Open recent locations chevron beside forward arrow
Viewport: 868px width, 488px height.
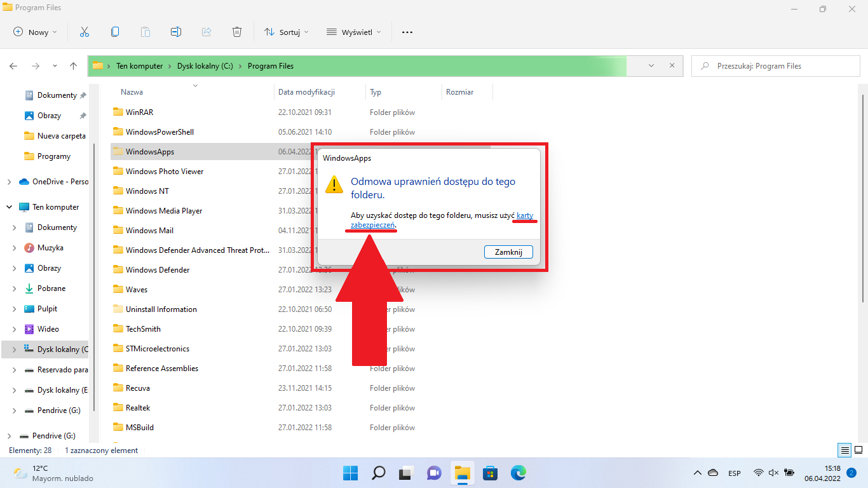(x=55, y=66)
